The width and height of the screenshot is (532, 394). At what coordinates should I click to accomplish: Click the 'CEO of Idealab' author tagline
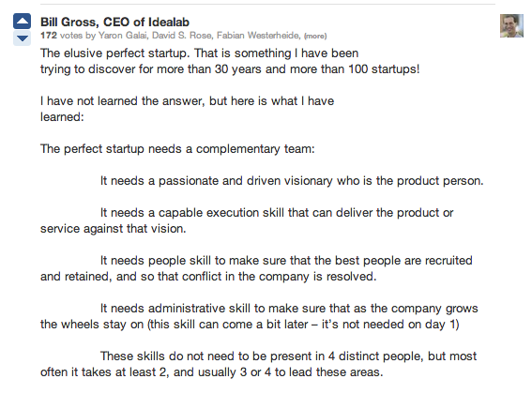click(146, 23)
